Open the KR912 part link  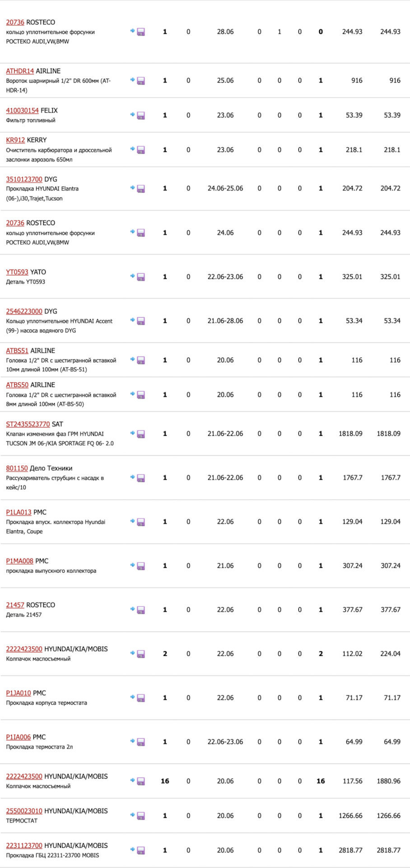pos(15,140)
